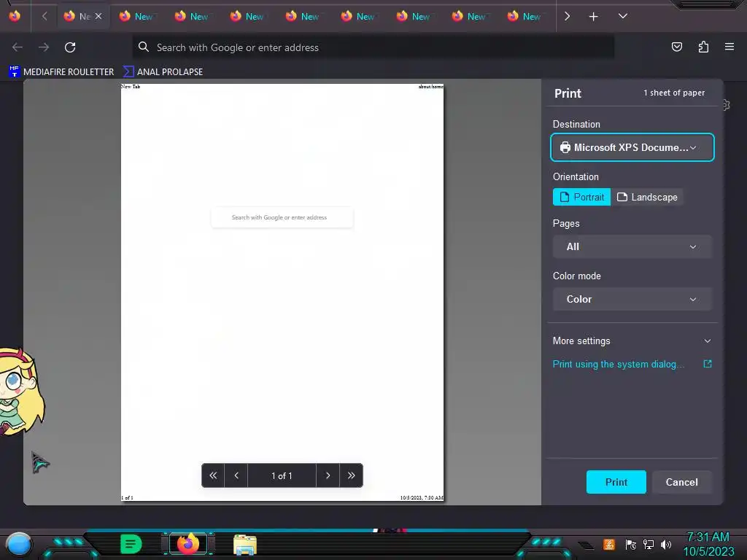Jump to last page of preview
The image size is (747, 560).
[351, 475]
